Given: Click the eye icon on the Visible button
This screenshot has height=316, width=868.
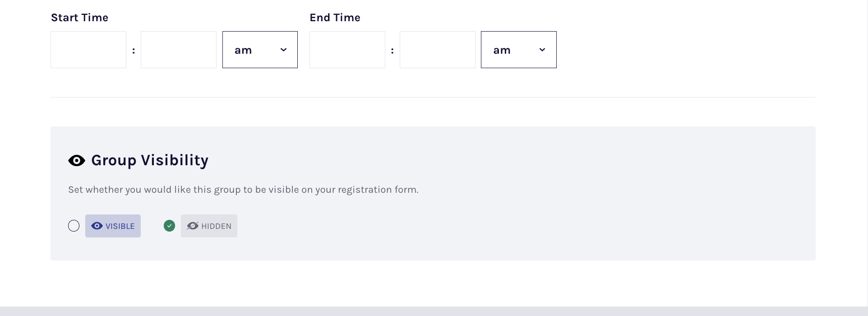Looking at the screenshot, I should click(x=97, y=226).
